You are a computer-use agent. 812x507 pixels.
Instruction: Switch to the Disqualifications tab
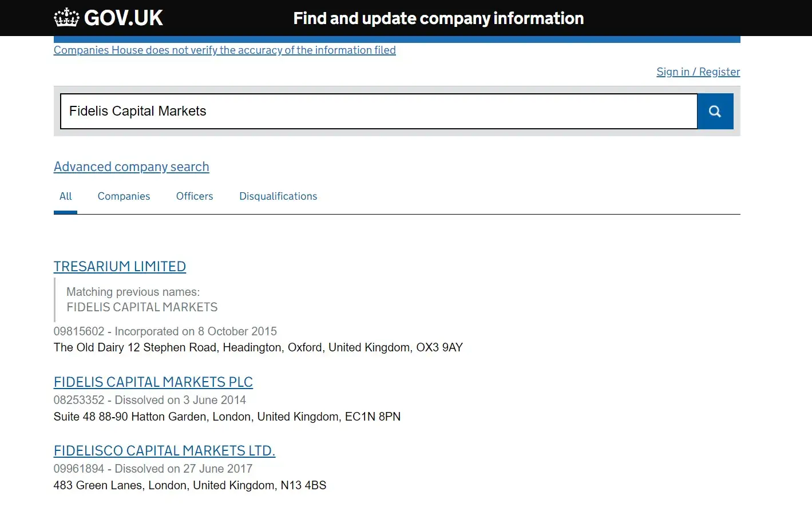(278, 196)
